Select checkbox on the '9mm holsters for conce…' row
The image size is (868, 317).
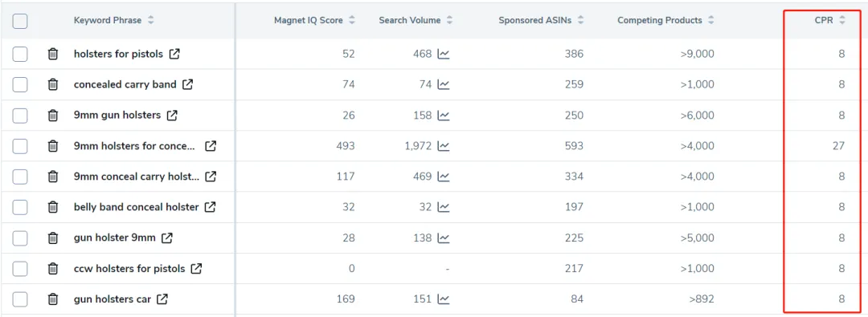click(x=20, y=146)
